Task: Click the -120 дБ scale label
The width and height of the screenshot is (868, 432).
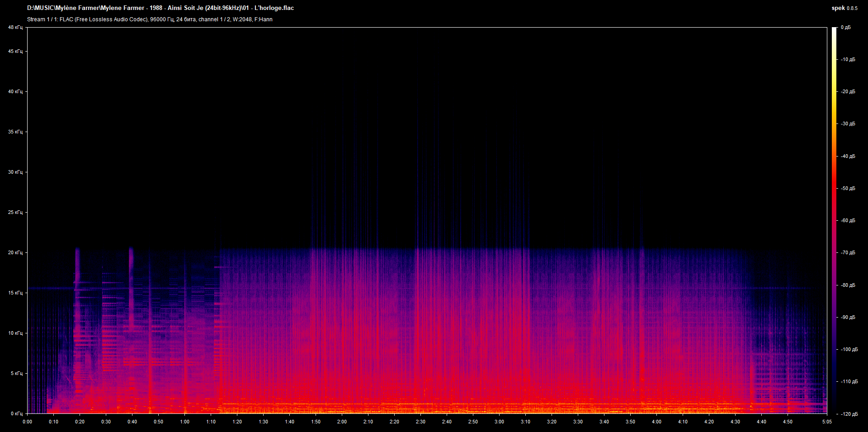Action: pyautogui.click(x=849, y=414)
